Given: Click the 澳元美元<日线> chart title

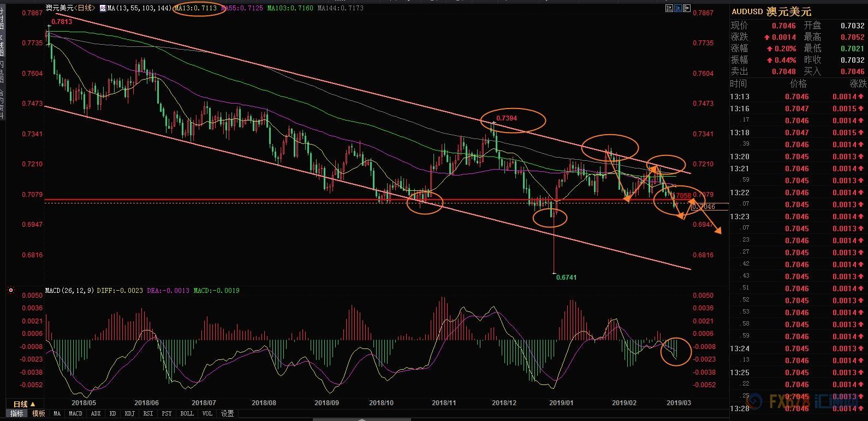Looking at the screenshot, I should click(x=70, y=8).
